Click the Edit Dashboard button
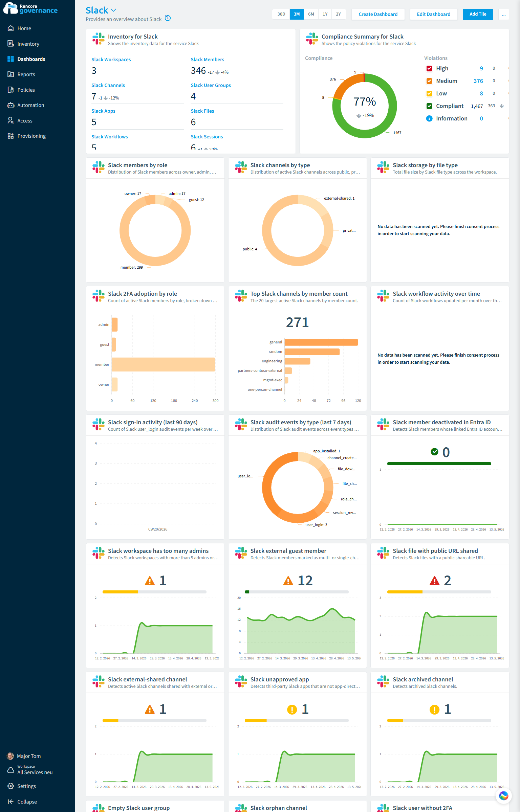Viewport: 520px width, 812px height. tap(433, 14)
